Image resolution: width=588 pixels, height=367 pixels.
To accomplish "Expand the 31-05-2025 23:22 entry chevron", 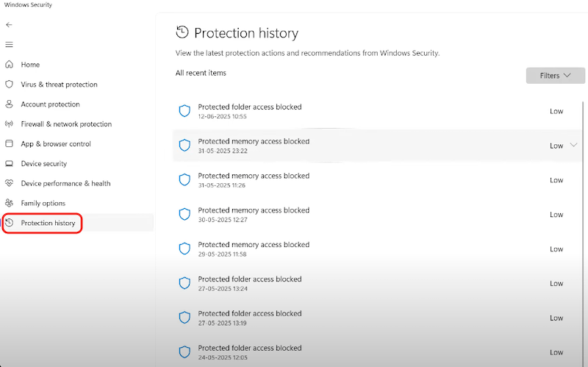I will (x=574, y=146).
